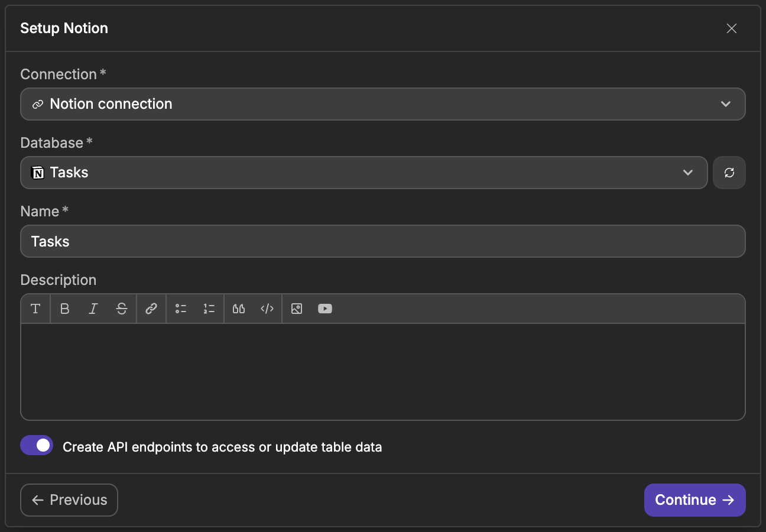Disable the Create API endpoints toggle
This screenshot has height=532, width=766.
coord(37,445)
